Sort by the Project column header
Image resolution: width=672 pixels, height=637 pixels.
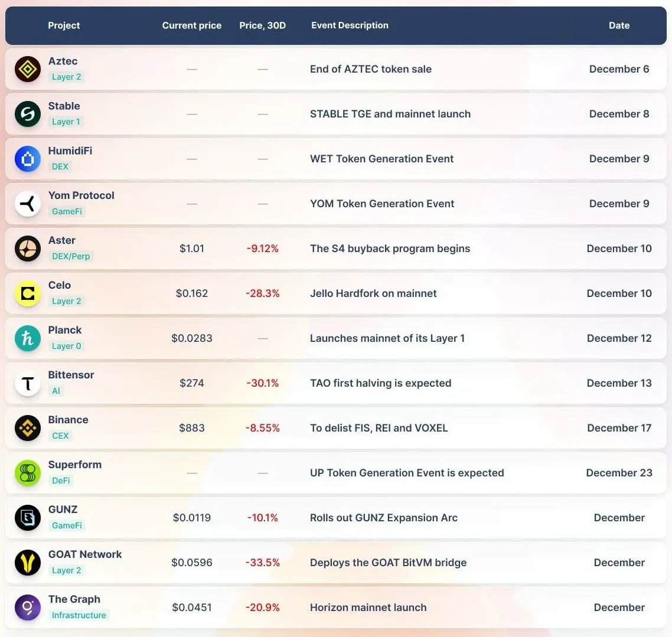point(64,25)
